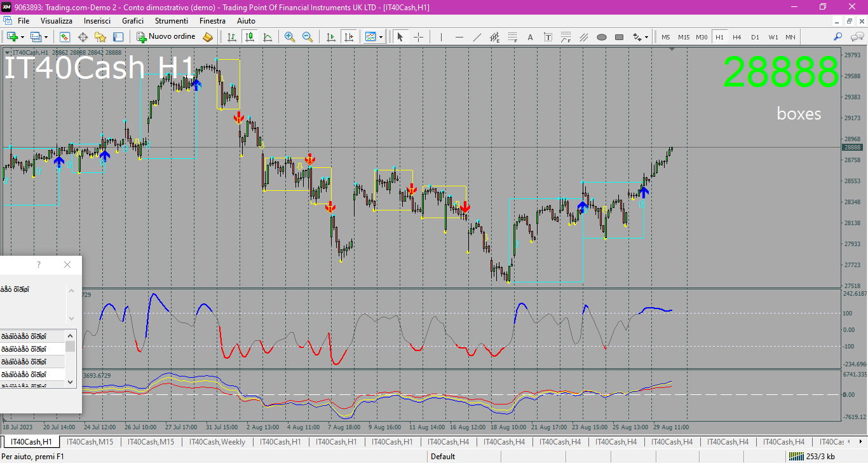Draw a horizontal line tool
This screenshot has width=868, height=463.
pos(459,37)
